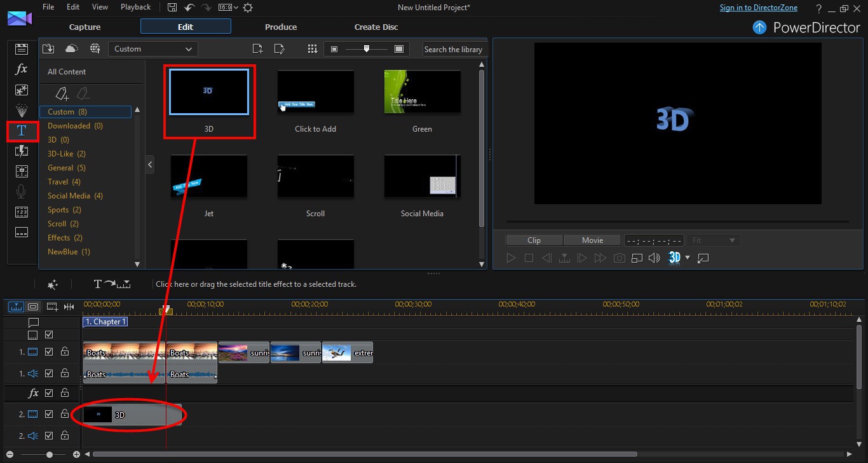Image resolution: width=868 pixels, height=463 pixels.
Task: Select the NewBlue (1) category
Action: (x=69, y=252)
